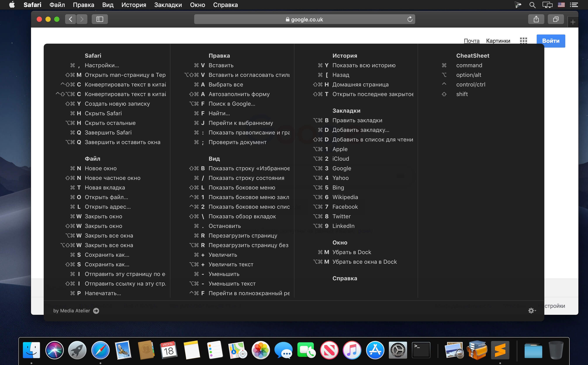This screenshot has height=365, width=588.
Task: Open FaceTime icon in the Dock
Action: point(306,350)
